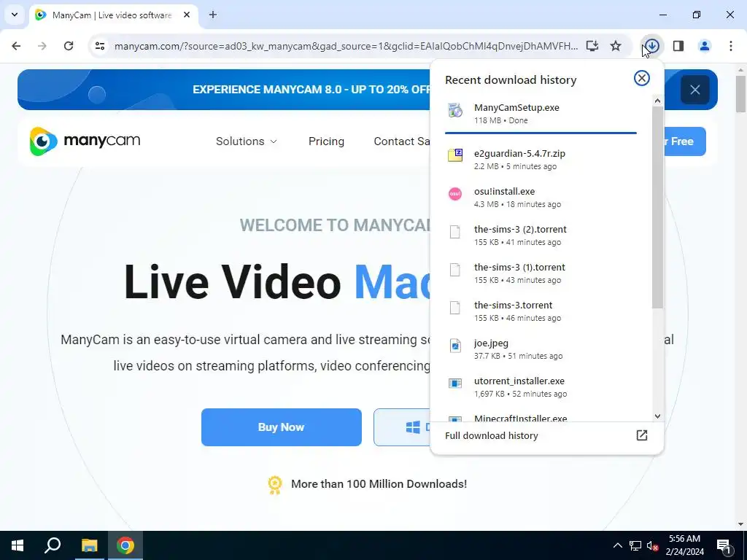Open Chrome downloads toolbar icon
Image resolution: width=747 pixels, height=560 pixels.
point(651,46)
